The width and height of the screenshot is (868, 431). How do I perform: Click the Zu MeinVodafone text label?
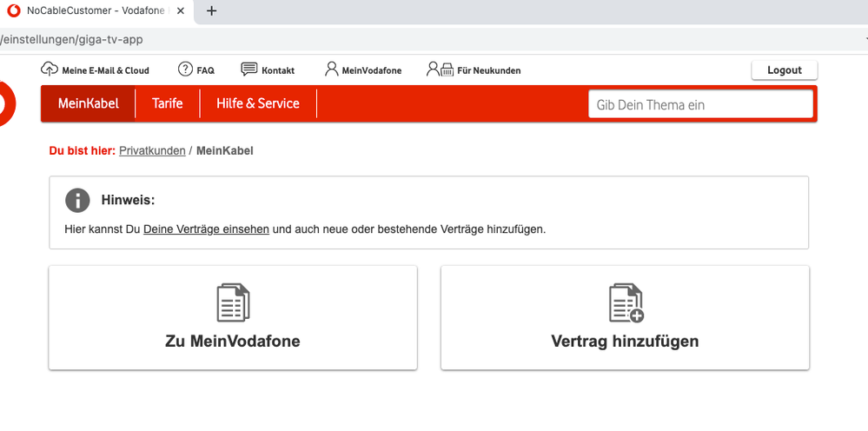tap(233, 341)
